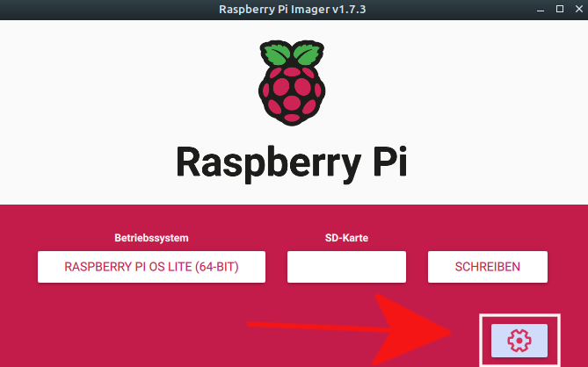This screenshot has height=367, width=588.
Task: Click the SD-Karte label
Action: (346, 238)
